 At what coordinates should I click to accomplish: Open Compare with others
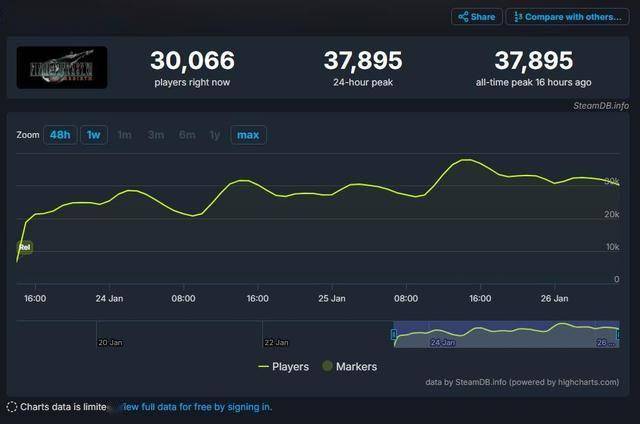coord(567,17)
